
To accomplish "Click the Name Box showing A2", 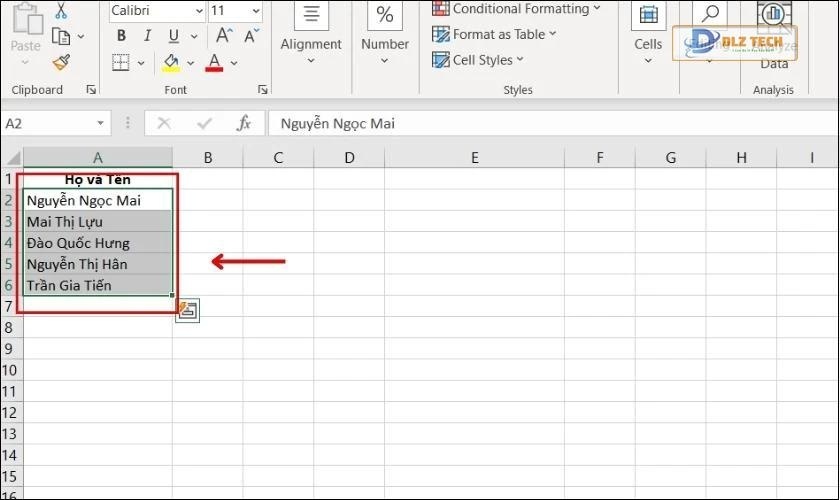I will pyautogui.click(x=48, y=124).
